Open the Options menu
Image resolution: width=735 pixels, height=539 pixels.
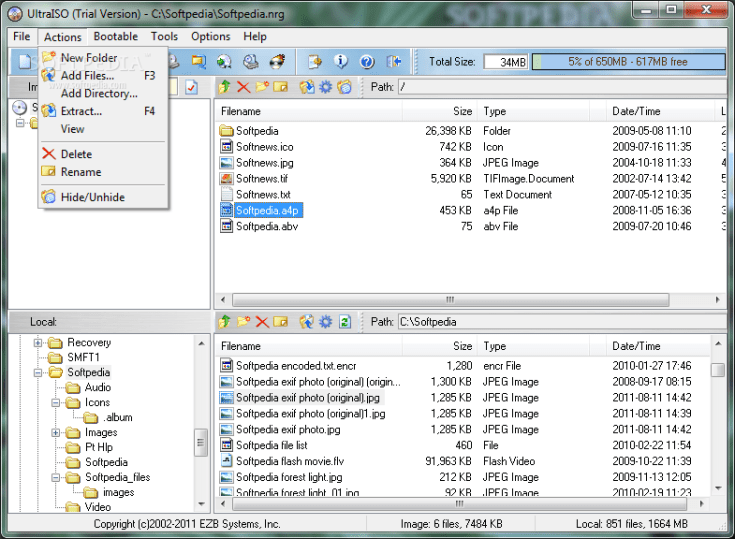pyautogui.click(x=210, y=37)
